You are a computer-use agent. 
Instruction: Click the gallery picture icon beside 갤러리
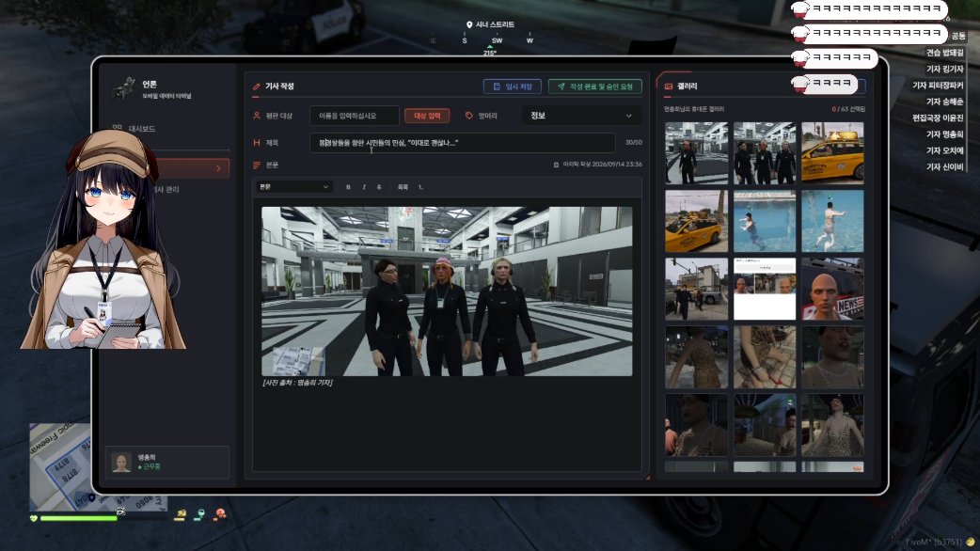[x=668, y=87]
